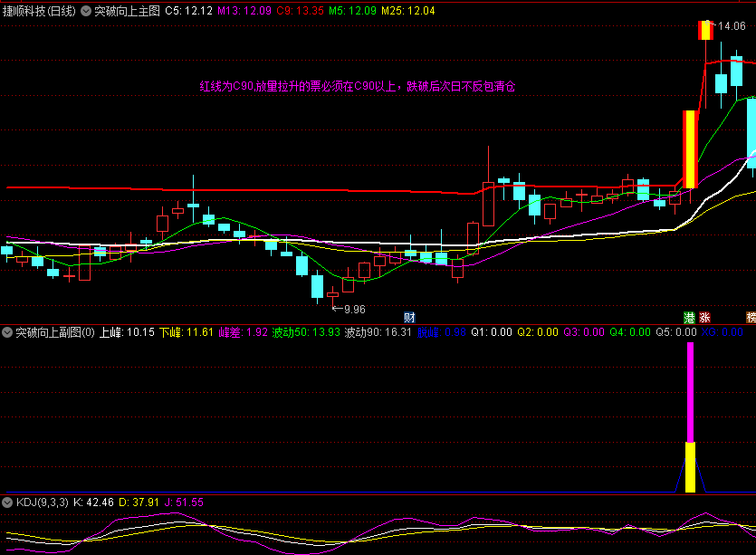
Task: Open the KDJ indicator dropdown arrow
Action: [x=7, y=502]
